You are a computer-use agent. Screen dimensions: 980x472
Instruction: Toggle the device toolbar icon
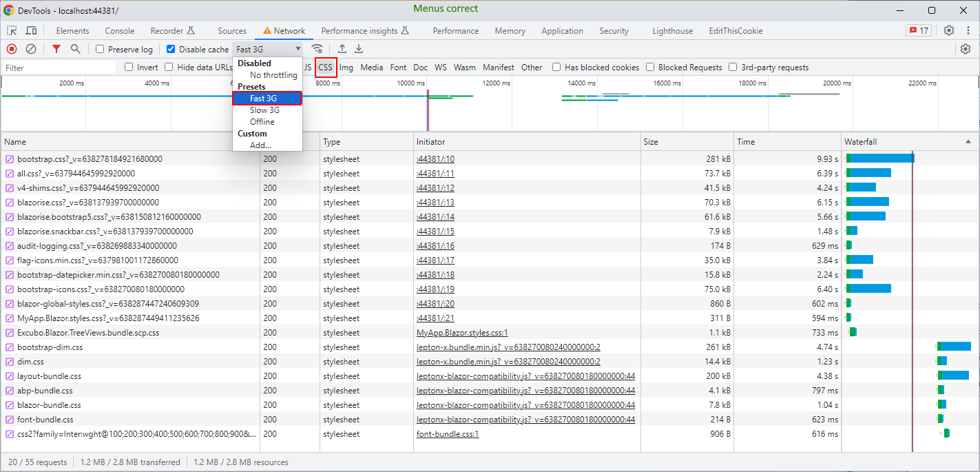coord(31,30)
